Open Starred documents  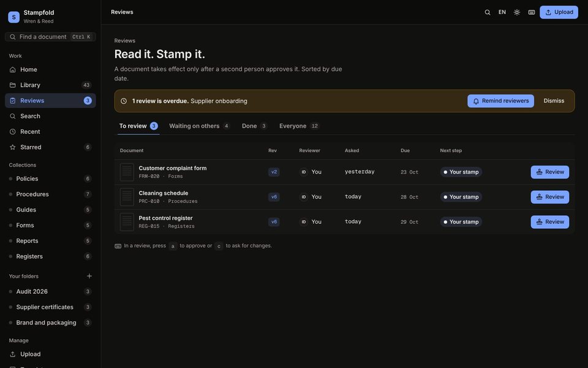pyautogui.click(x=50, y=147)
